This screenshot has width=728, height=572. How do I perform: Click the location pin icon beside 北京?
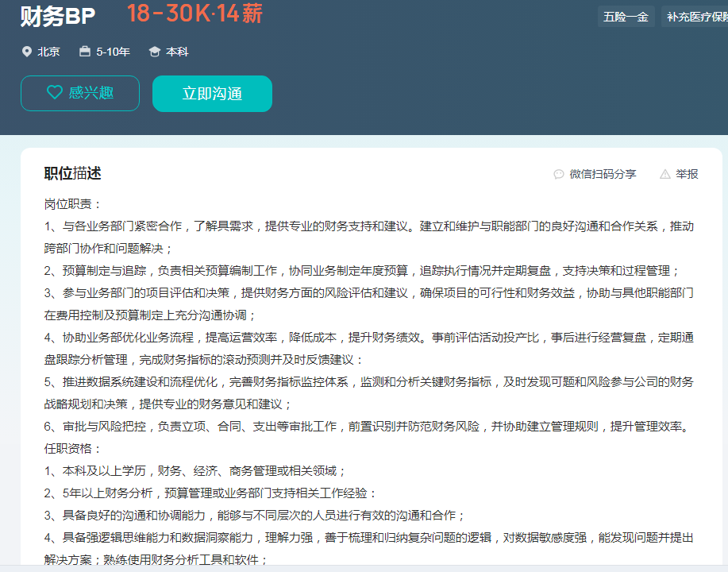coord(27,52)
